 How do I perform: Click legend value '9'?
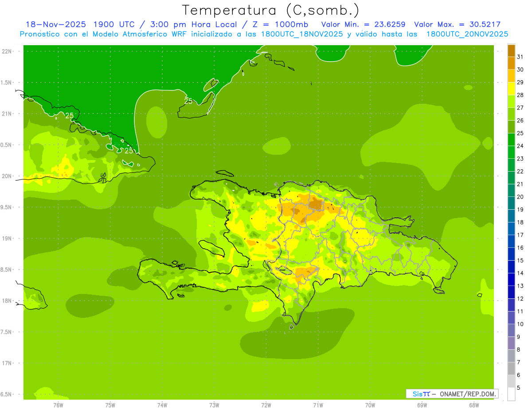pos(519,337)
